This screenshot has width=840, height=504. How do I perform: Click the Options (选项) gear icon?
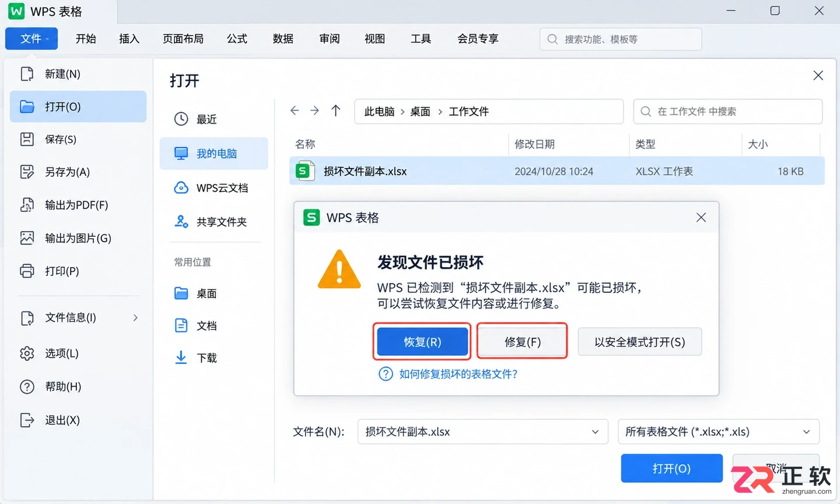point(27,353)
